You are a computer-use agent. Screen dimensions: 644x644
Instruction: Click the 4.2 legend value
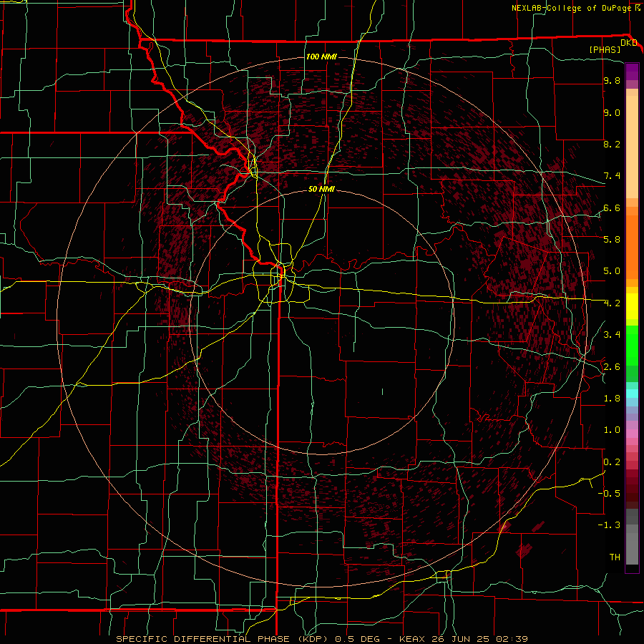612,303
